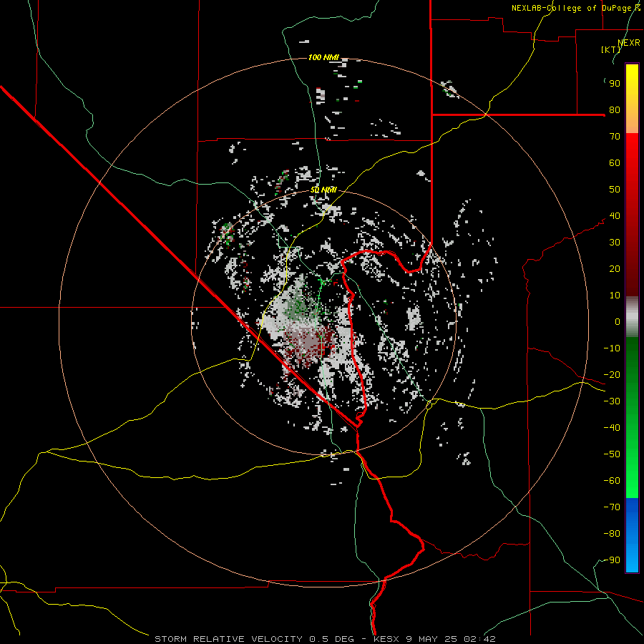Viewport: 644px width, 644px height.
Task: Click the -50 knot scale label
Action: pyautogui.click(x=612, y=454)
